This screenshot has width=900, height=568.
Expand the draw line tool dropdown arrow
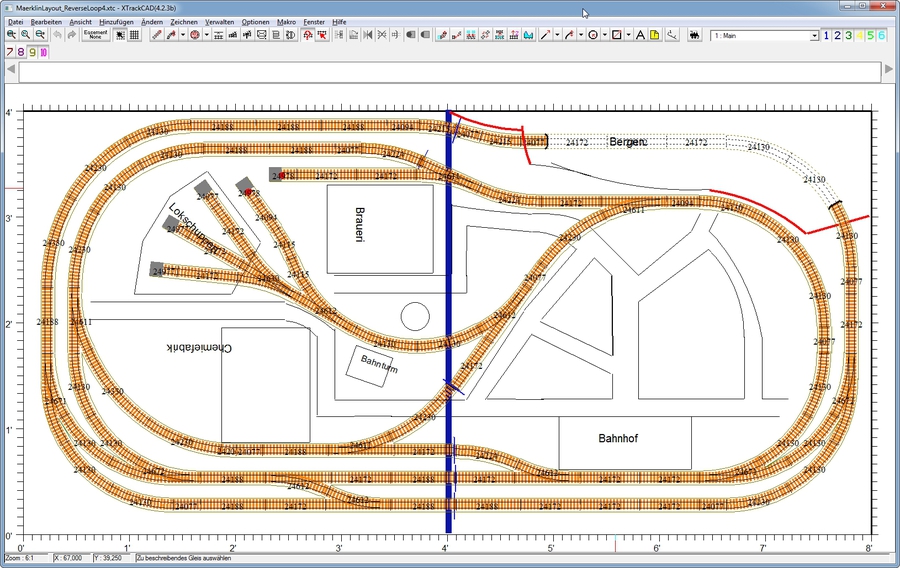[557, 35]
